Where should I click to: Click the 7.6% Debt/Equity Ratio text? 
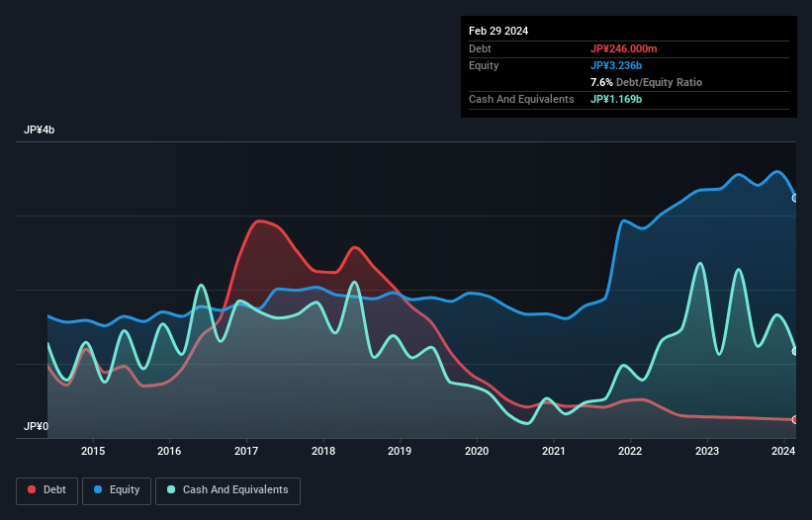(646, 82)
